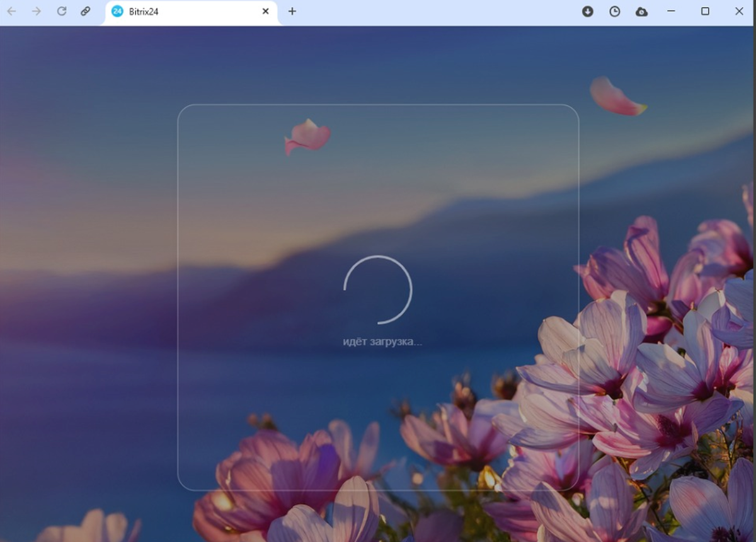Go back using the back arrow
Image resolution: width=756 pixels, height=542 pixels.
click(11, 11)
